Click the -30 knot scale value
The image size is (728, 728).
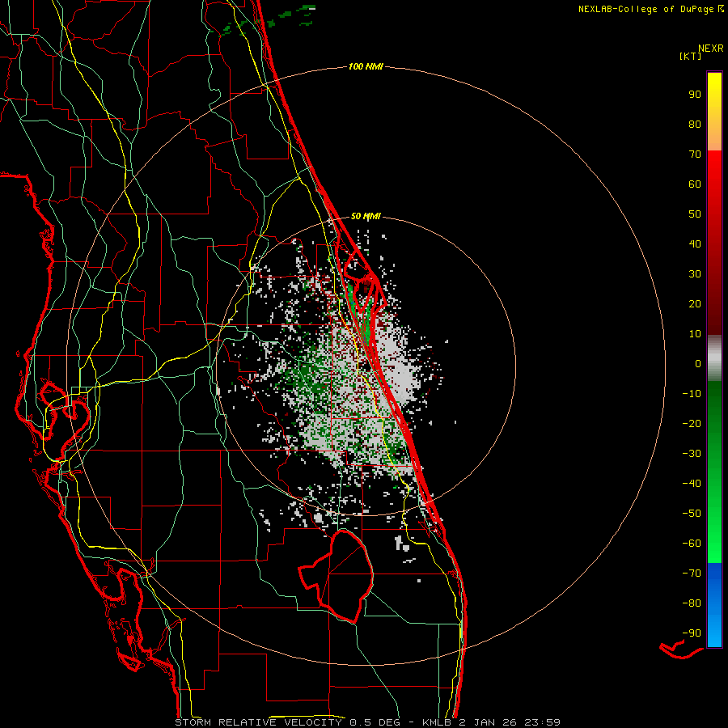pyautogui.click(x=692, y=454)
